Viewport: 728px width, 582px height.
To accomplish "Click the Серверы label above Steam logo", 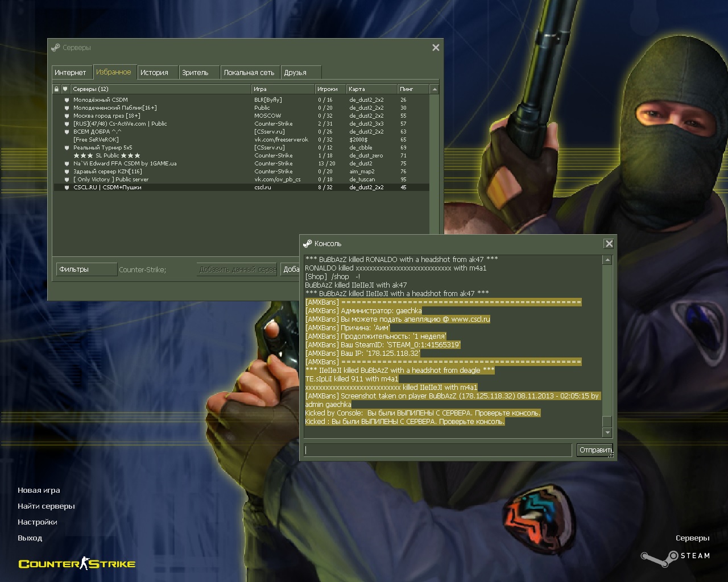I will [x=693, y=538].
